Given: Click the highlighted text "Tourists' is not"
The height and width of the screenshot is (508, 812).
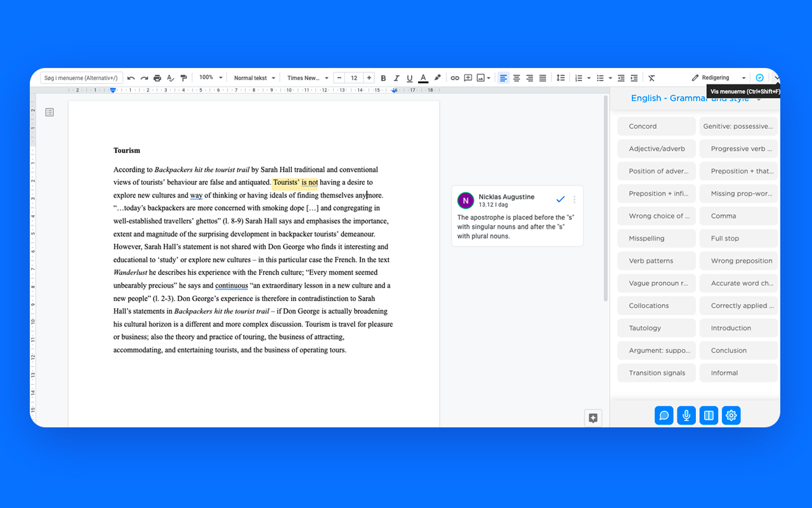Looking at the screenshot, I should pyautogui.click(x=295, y=182).
